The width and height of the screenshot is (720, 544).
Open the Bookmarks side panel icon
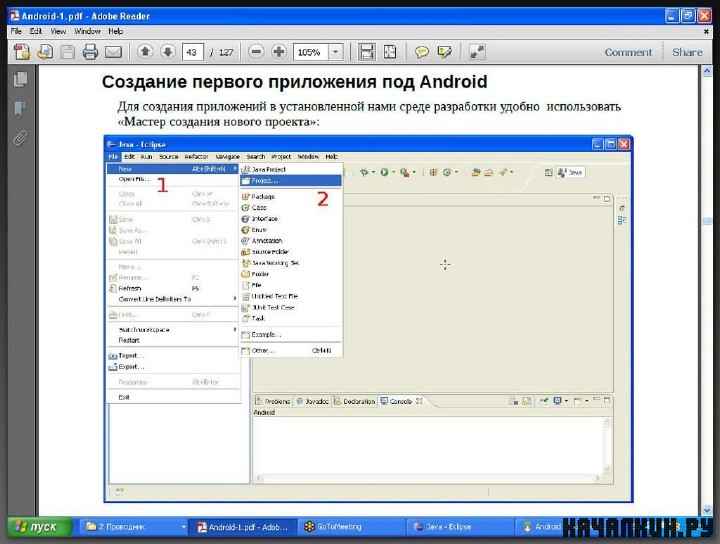click(20, 109)
